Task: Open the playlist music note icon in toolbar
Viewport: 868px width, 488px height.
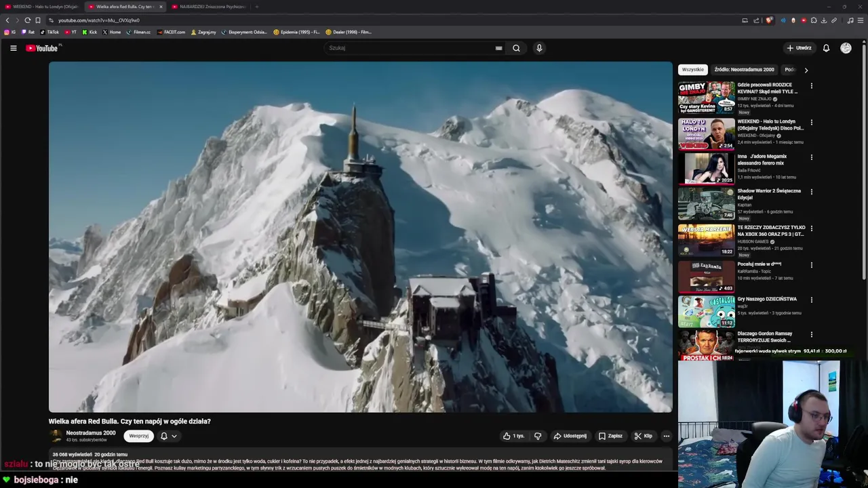Action: pos(850,20)
